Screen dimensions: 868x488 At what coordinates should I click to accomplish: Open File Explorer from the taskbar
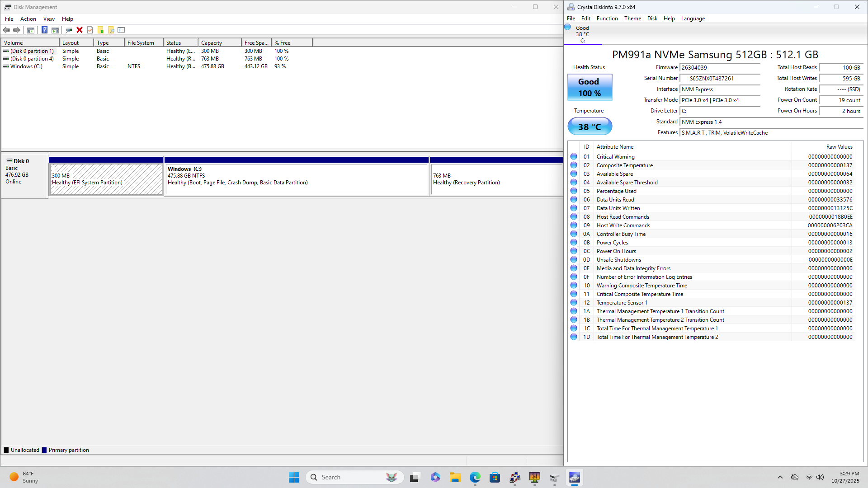pyautogui.click(x=455, y=477)
